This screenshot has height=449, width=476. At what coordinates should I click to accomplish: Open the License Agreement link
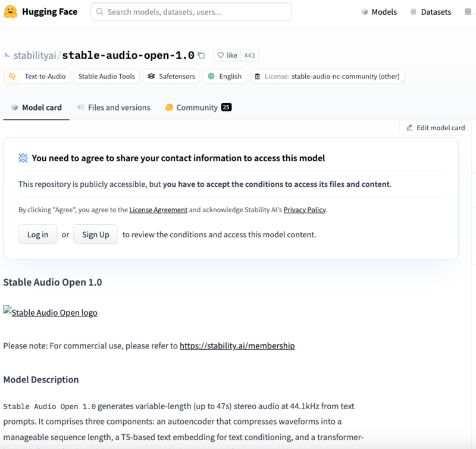tap(158, 210)
